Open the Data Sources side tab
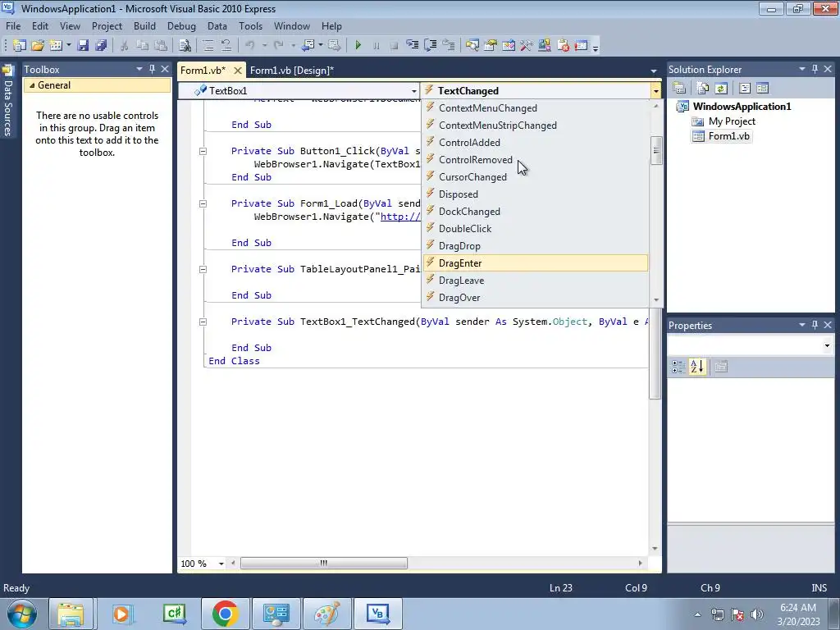840x630 pixels. pyautogui.click(x=7, y=101)
